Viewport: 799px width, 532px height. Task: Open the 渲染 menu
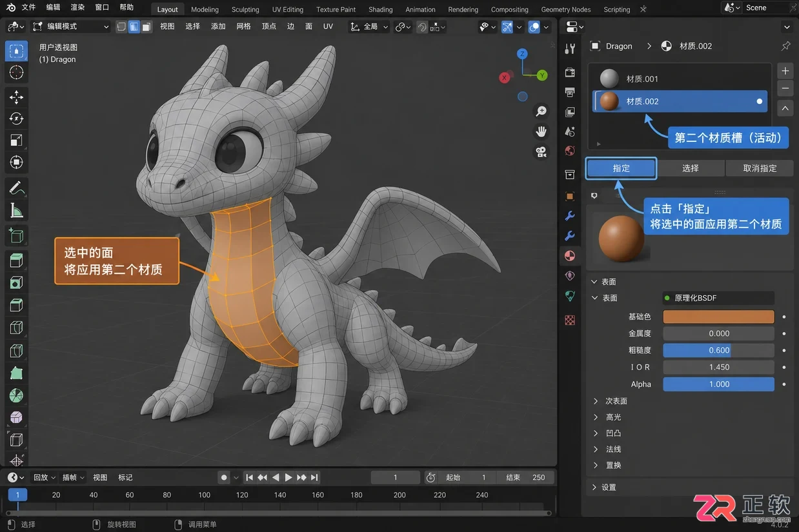(x=77, y=8)
